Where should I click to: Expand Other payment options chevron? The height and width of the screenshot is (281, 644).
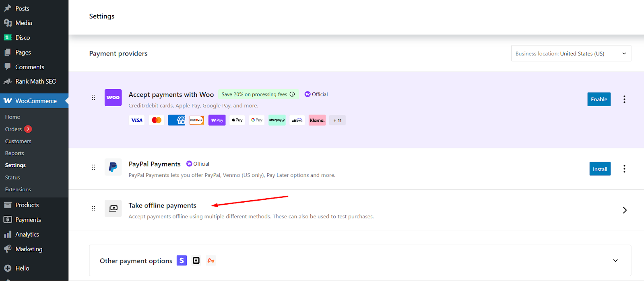pyautogui.click(x=615, y=260)
